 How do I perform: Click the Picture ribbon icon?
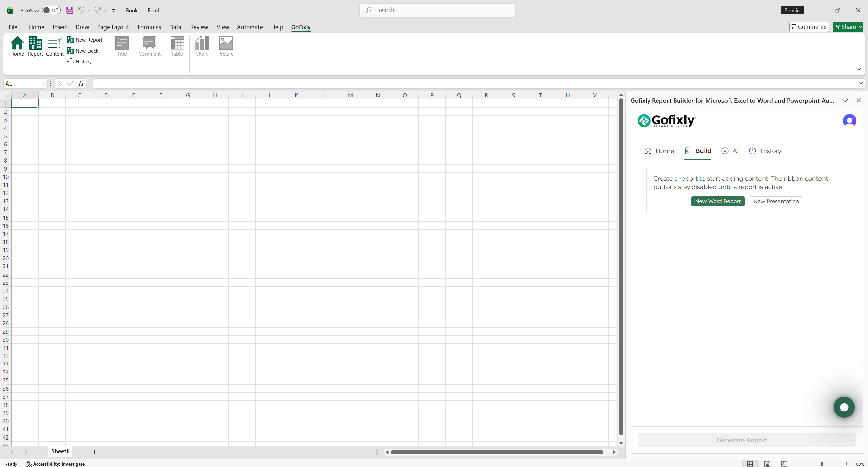coord(226,46)
